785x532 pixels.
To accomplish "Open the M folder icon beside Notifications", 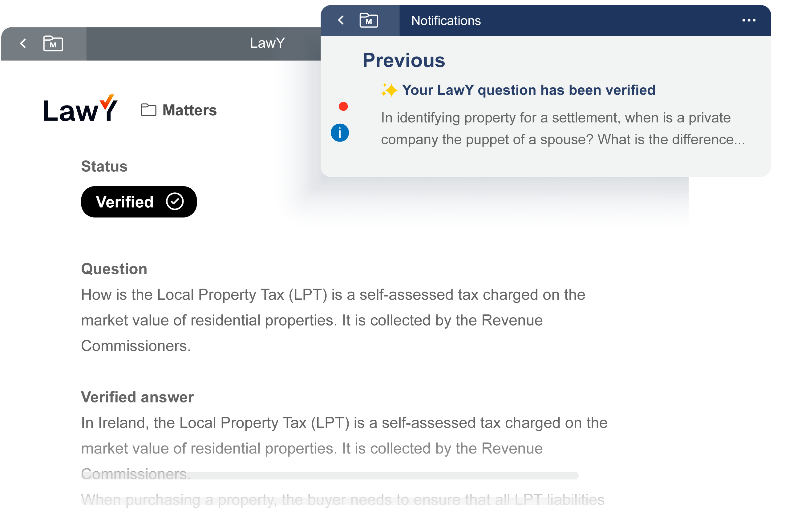I will coord(369,20).
